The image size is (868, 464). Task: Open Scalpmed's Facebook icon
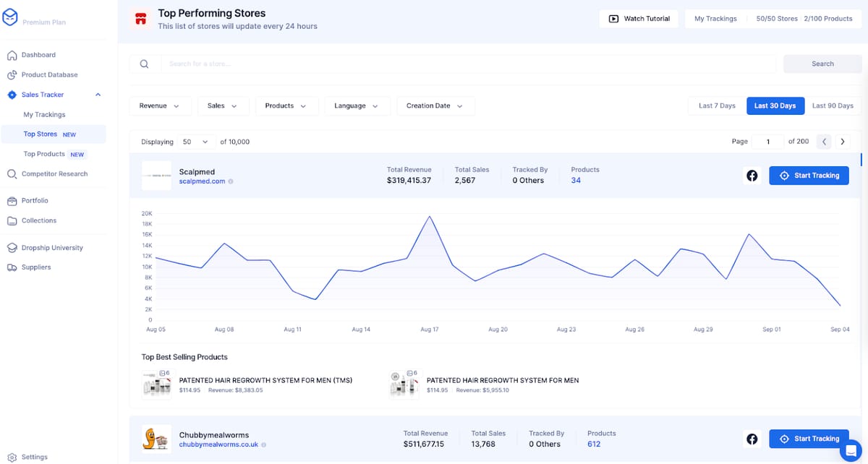click(752, 176)
